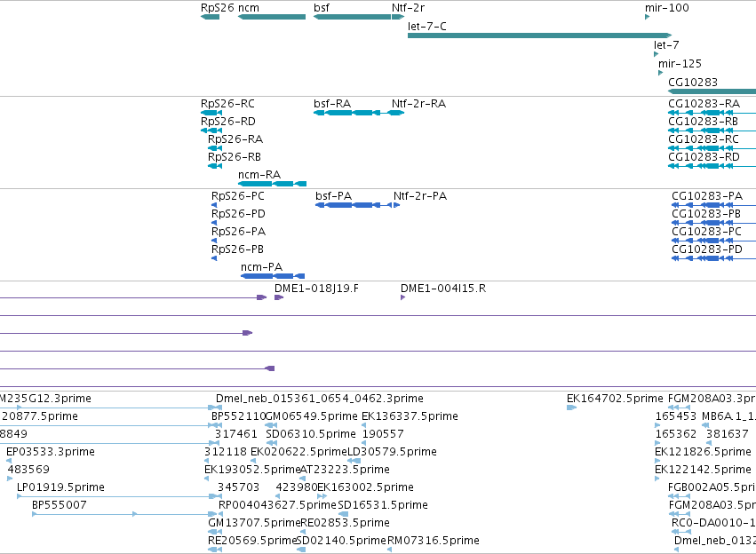
Task: Click the "RE20569.5prime" label text
Action: pos(252,541)
